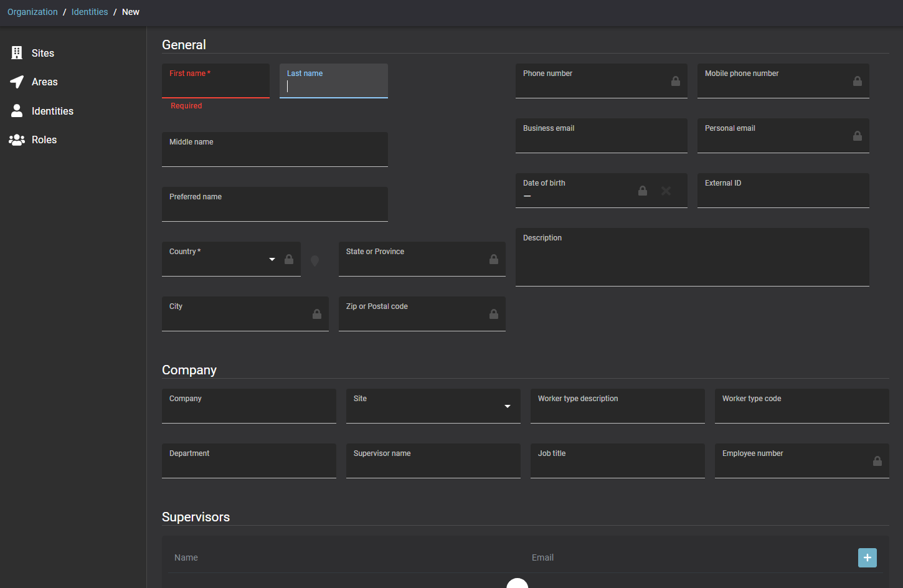Open the Site dropdown

pyautogui.click(x=433, y=406)
